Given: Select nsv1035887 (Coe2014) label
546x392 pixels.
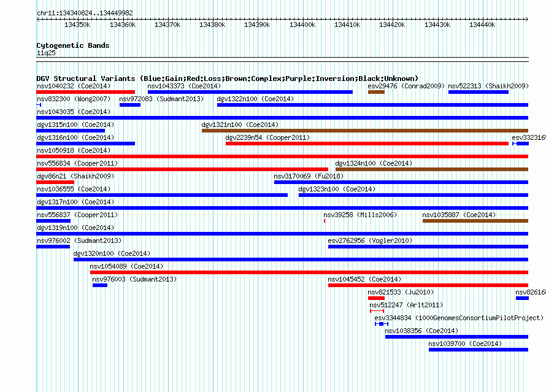Looking at the screenshot, I should tap(459, 215).
